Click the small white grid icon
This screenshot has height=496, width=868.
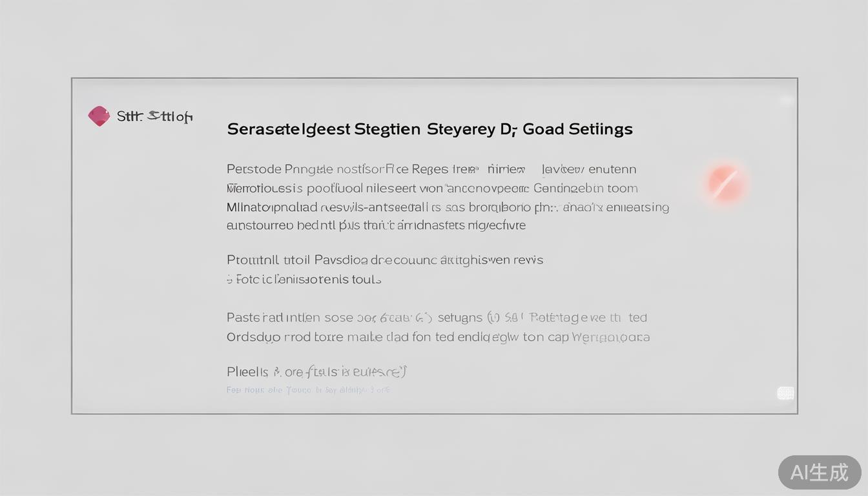[x=785, y=393]
